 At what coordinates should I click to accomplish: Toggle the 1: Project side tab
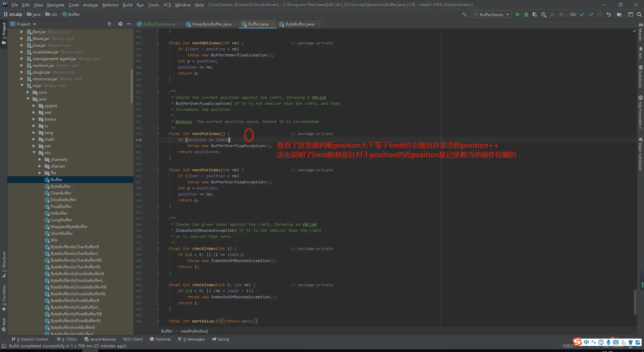point(4,33)
